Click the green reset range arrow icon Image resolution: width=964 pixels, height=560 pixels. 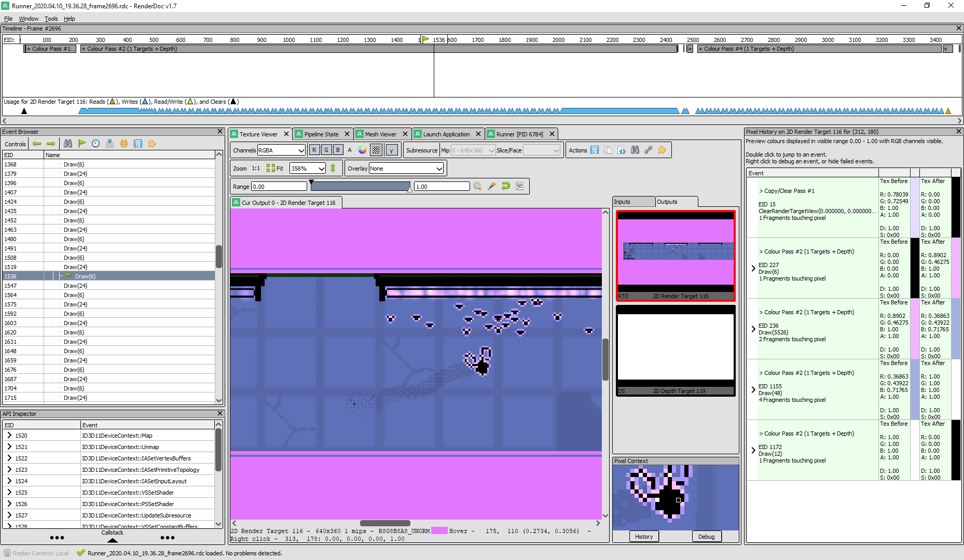point(505,186)
